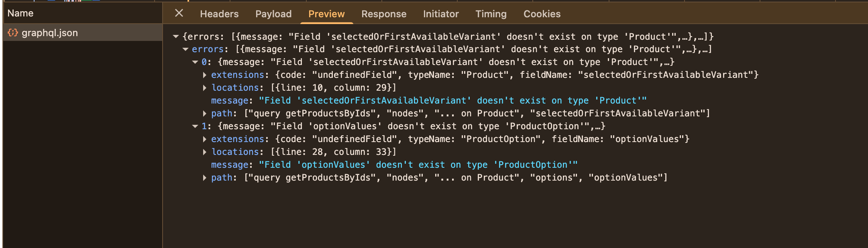Screen dimensions: 868x248
Task: Collapse error item 0 triangle
Action: pyautogui.click(x=195, y=62)
